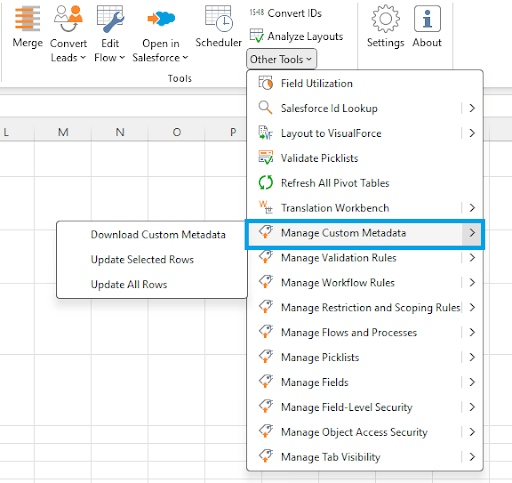
Task: Click Refresh All Pivot Tables icon
Action: coord(266,183)
